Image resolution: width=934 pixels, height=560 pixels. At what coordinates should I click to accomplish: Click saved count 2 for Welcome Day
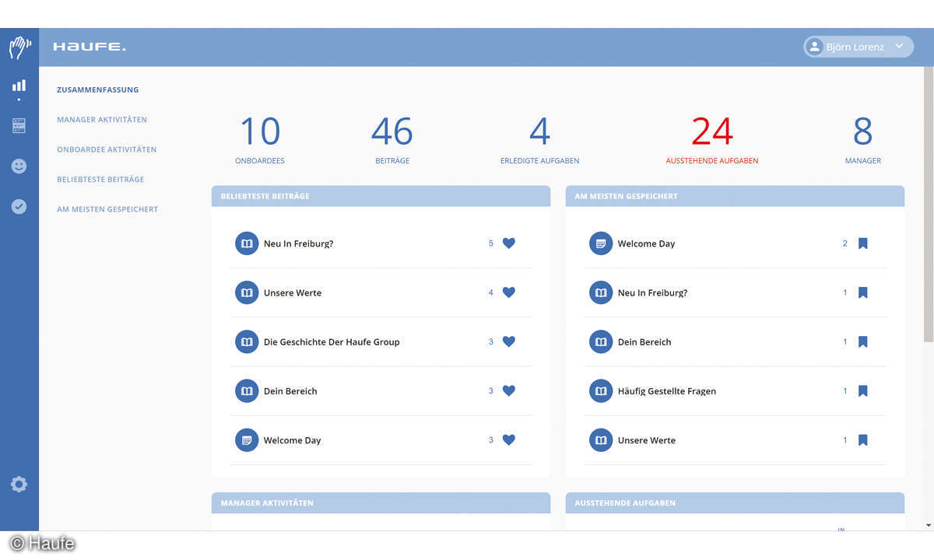coord(845,243)
